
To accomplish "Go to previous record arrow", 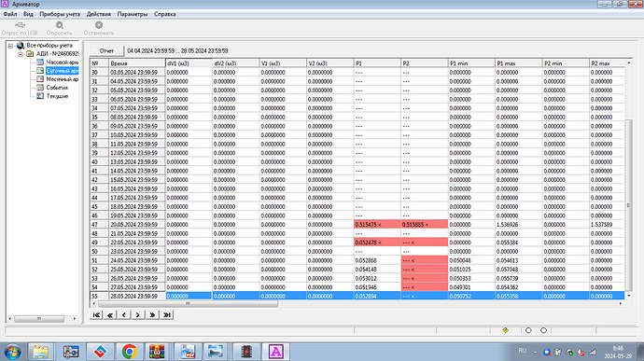I will point(124,315).
